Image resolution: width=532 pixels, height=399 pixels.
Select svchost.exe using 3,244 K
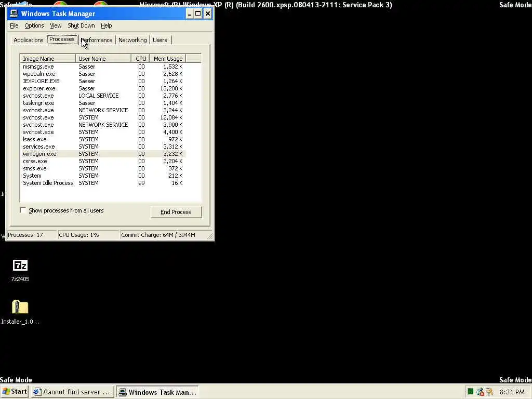(x=103, y=110)
